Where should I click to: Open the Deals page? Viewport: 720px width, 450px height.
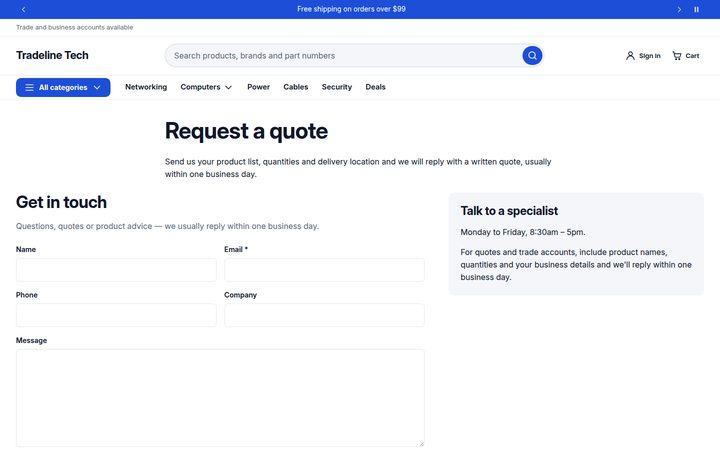[375, 87]
